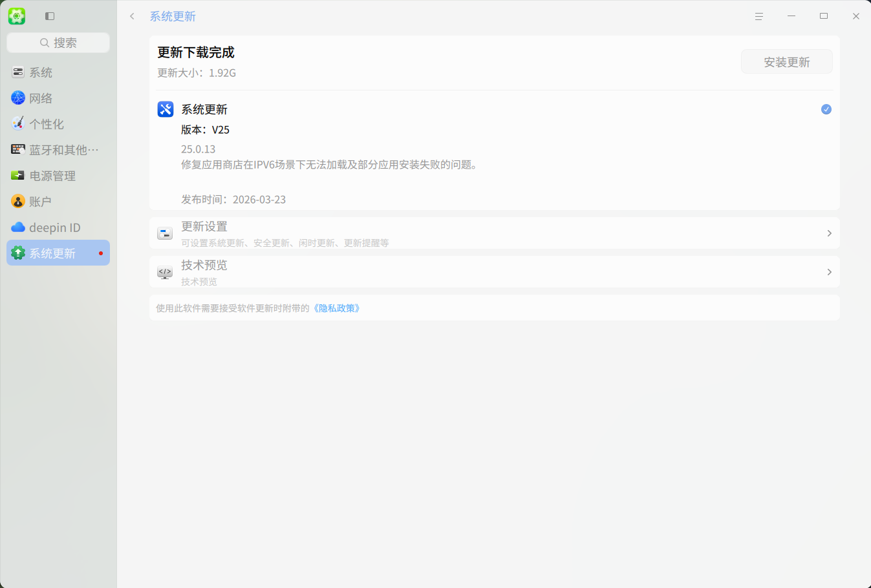The image size is (871, 588).
Task: Click the 系统更新 wrench icon
Action: click(x=165, y=109)
